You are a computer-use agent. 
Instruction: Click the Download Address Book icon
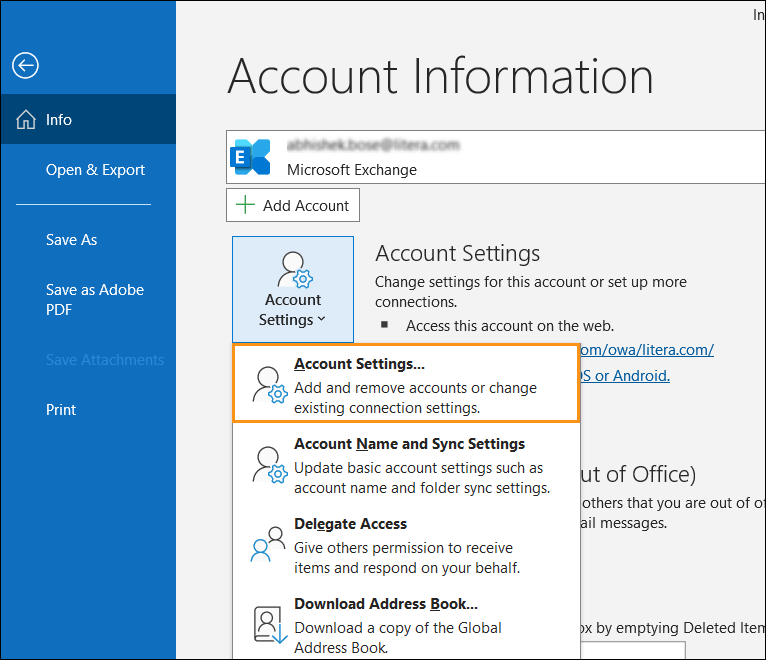[x=270, y=625]
